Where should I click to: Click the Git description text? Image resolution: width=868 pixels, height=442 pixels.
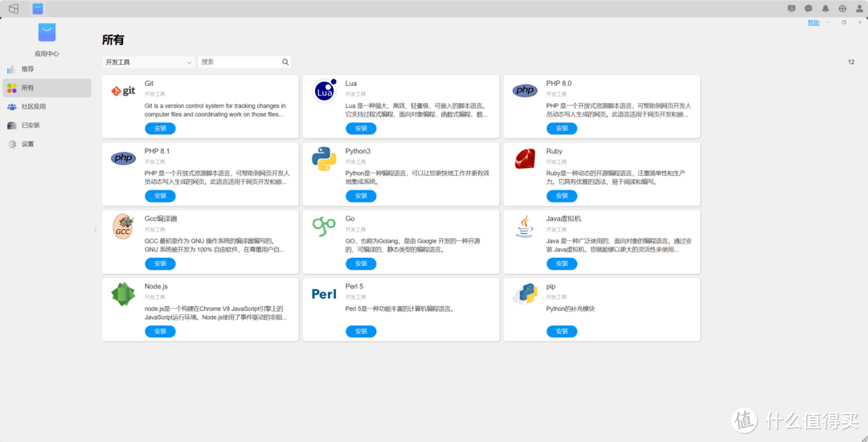click(215, 110)
